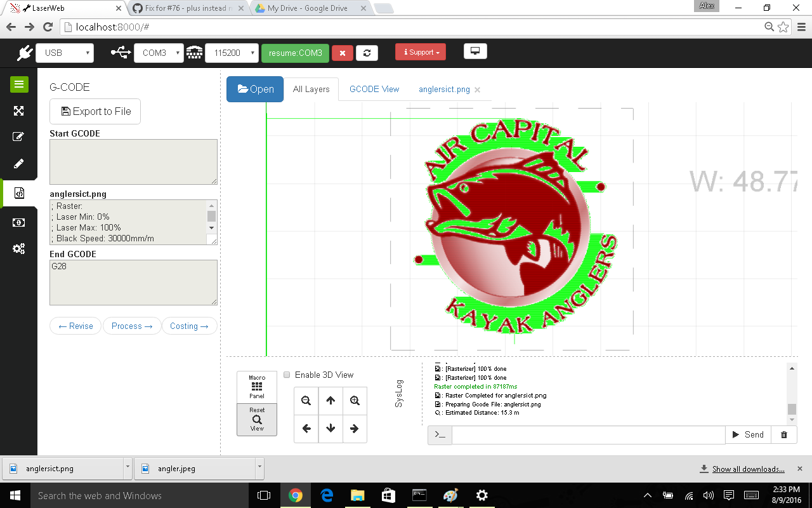Click the Open file button
Image resolution: width=812 pixels, height=508 pixels.
point(255,90)
